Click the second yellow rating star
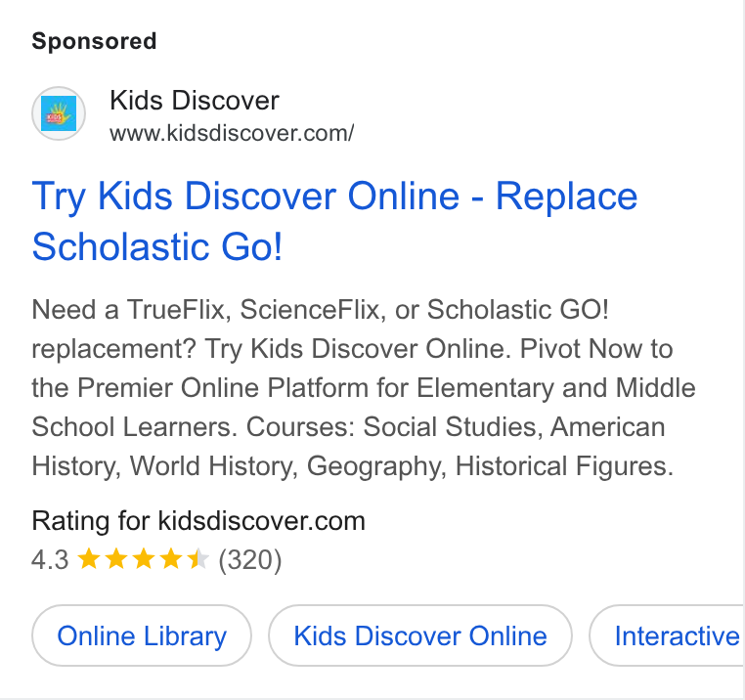Image resolution: width=745 pixels, height=700 pixels. (x=116, y=559)
